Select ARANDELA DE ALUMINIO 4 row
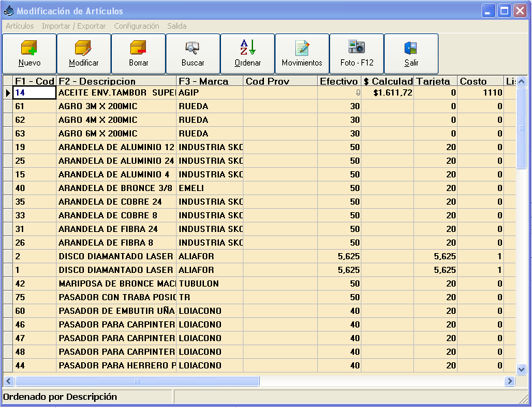 click(260, 175)
